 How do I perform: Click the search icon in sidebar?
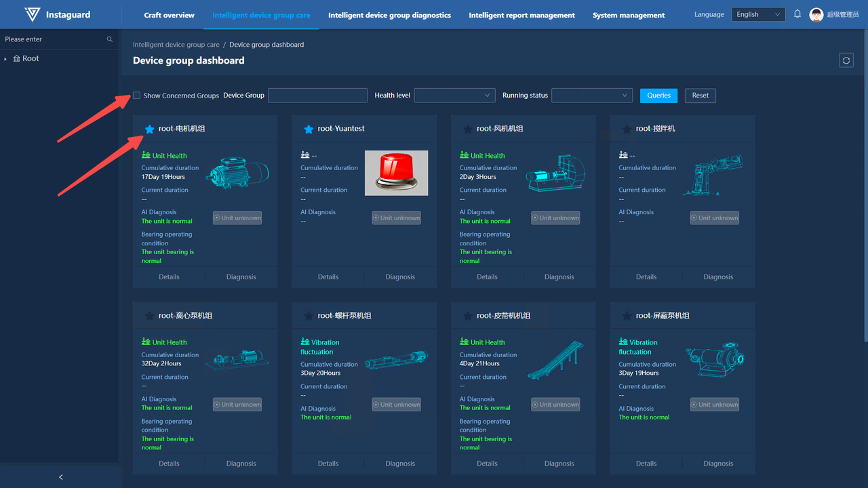pyautogui.click(x=110, y=39)
